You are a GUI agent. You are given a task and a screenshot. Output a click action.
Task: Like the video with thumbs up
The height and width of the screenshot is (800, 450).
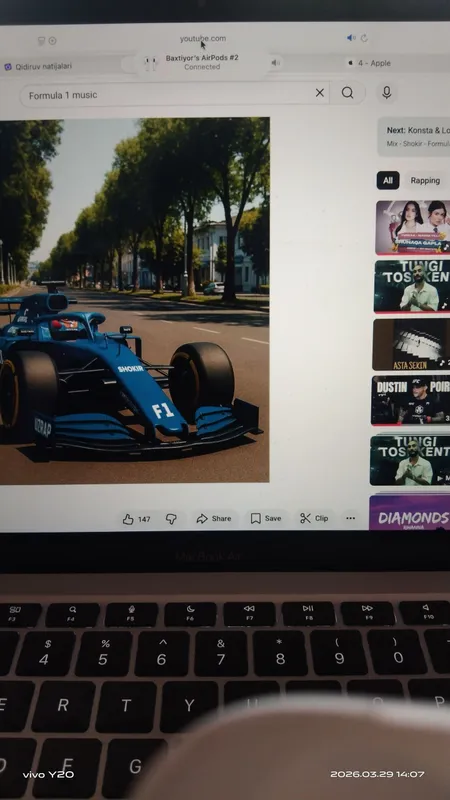click(137, 519)
